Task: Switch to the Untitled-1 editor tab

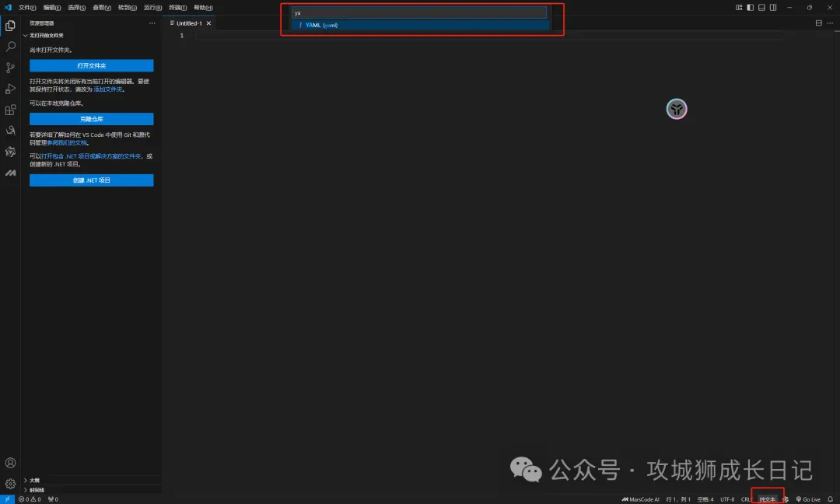Action: coord(188,23)
